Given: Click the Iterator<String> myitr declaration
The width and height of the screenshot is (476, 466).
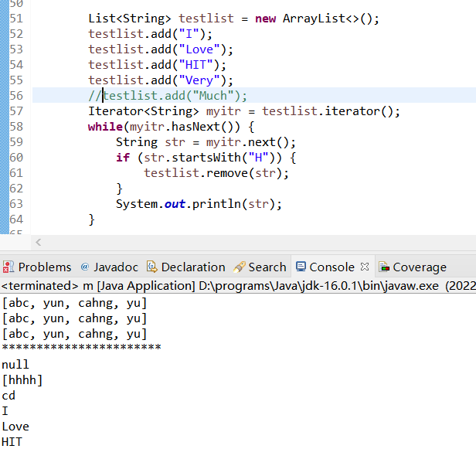Looking at the screenshot, I should click(x=244, y=111).
